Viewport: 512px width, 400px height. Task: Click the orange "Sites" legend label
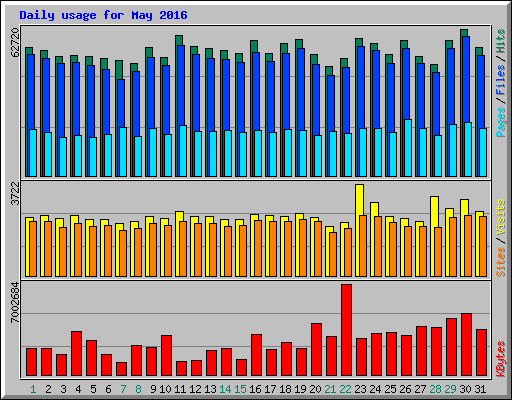(x=501, y=262)
